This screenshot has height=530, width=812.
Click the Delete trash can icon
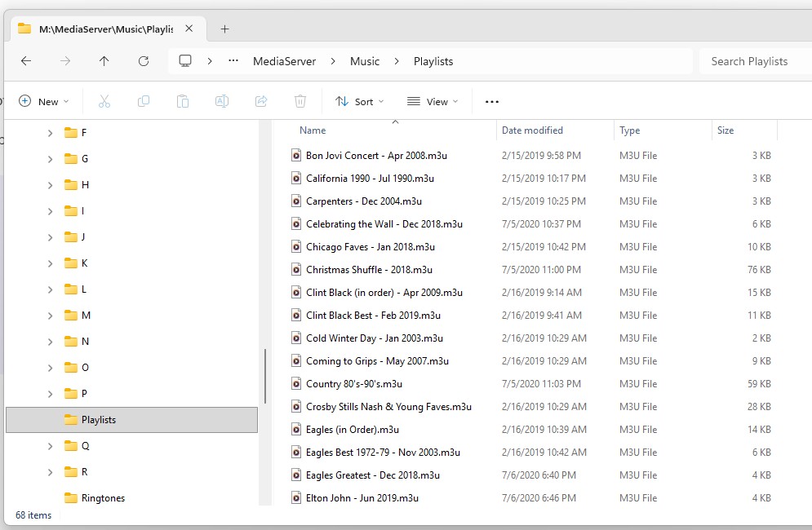click(x=300, y=101)
